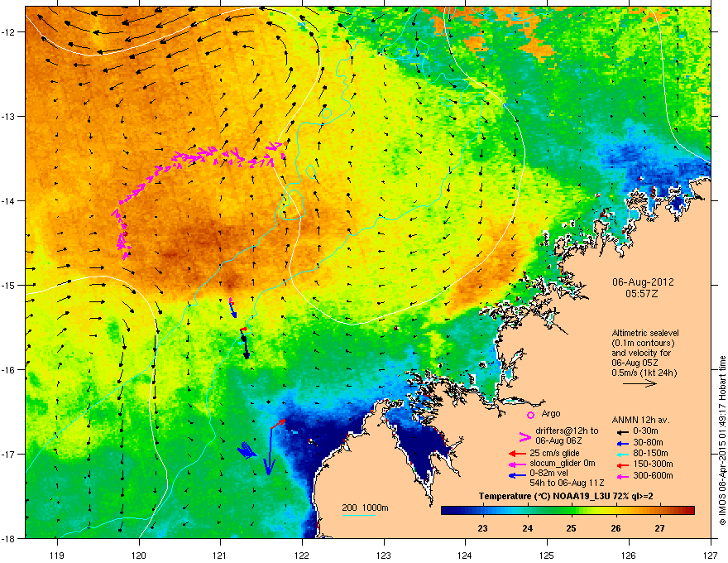Click the '30-80m' depth label

click(648, 442)
